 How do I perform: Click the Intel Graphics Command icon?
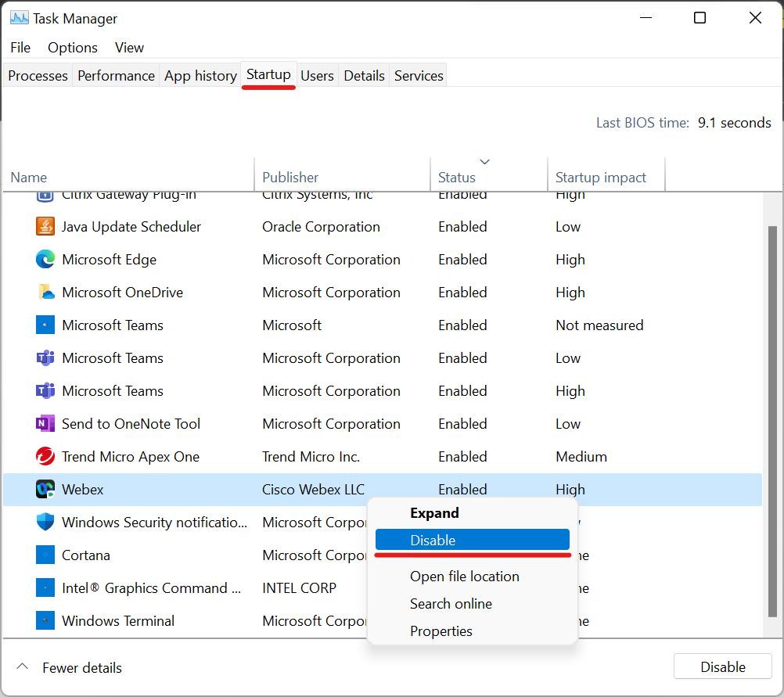click(45, 587)
